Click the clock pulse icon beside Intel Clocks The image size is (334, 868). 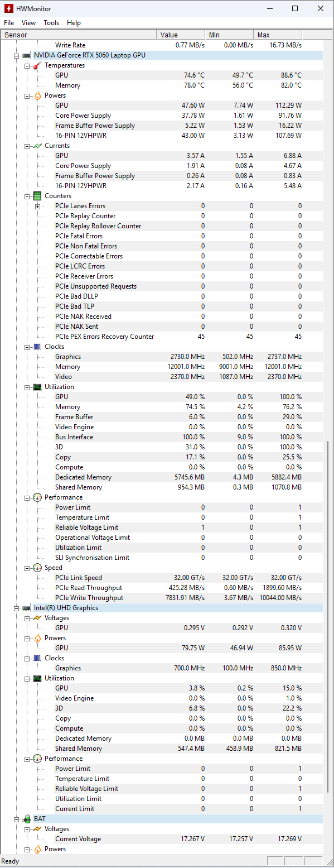tap(37, 658)
